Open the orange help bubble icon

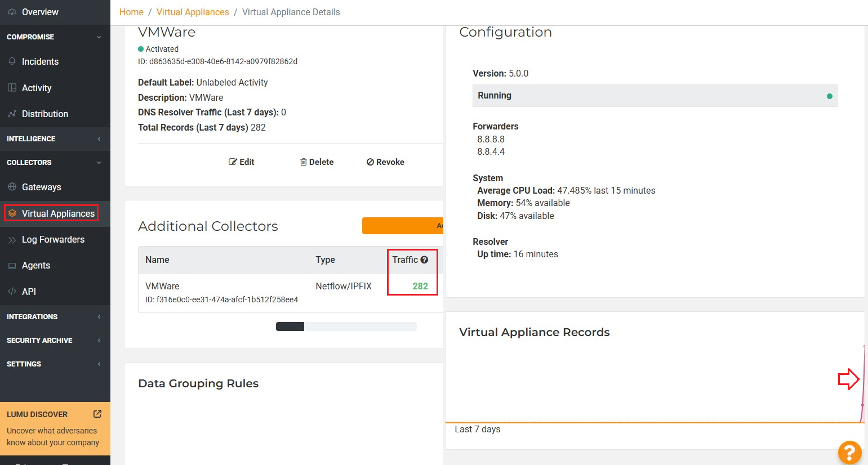tap(849, 451)
